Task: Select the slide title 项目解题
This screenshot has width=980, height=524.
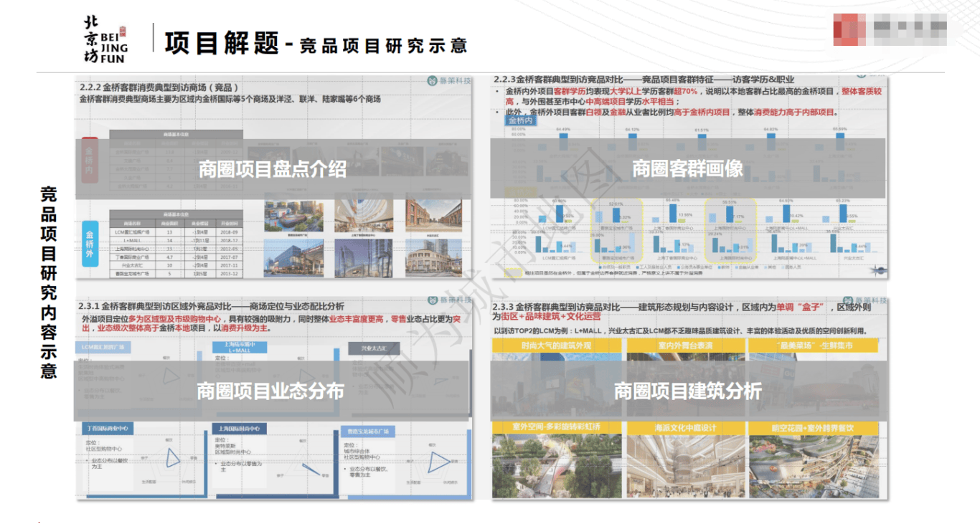Action: (222, 42)
